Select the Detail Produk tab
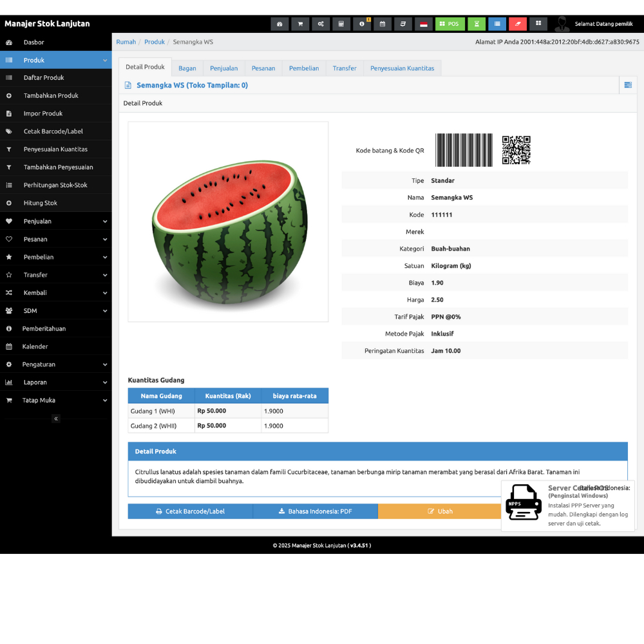644x644 pixels. (145, 67)
